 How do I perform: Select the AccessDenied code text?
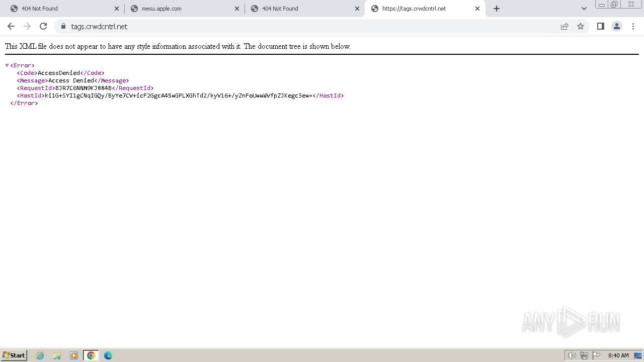pos(59,73)
